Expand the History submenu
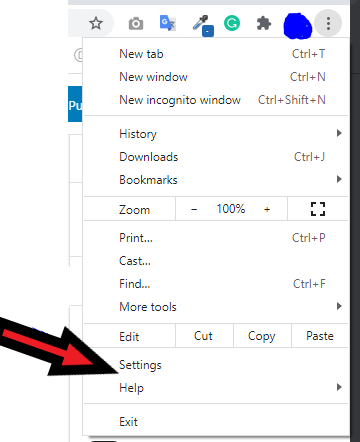Viewport: 360px width, 442px height. [216, 134]
